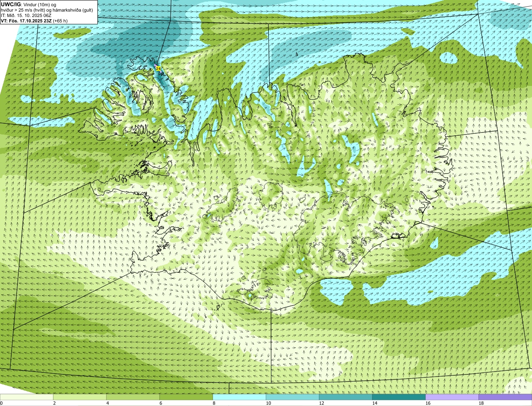532x406 pixels.
Task: Click the scale label "6"
Action: point(161,403)
